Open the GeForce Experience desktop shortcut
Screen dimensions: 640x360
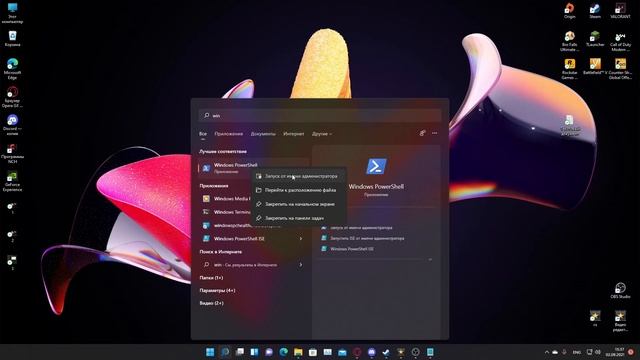pyautogui.click(x=12, y=181)
